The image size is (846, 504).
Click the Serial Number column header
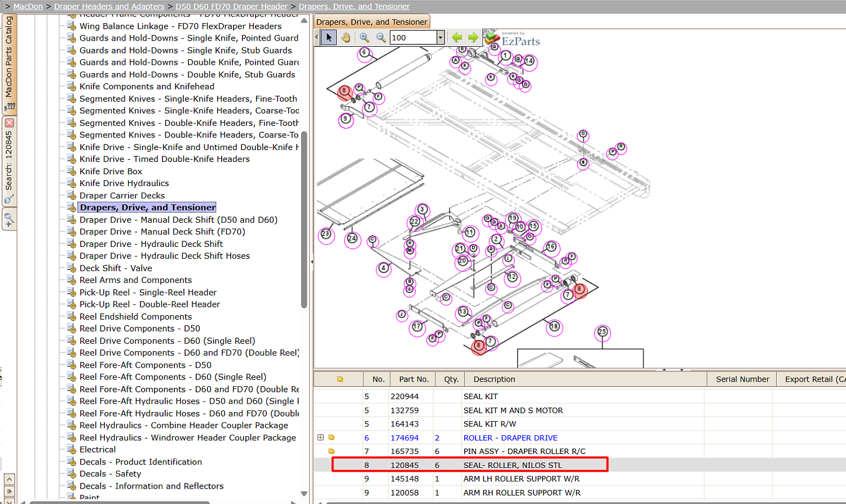[x=742, y=379]
